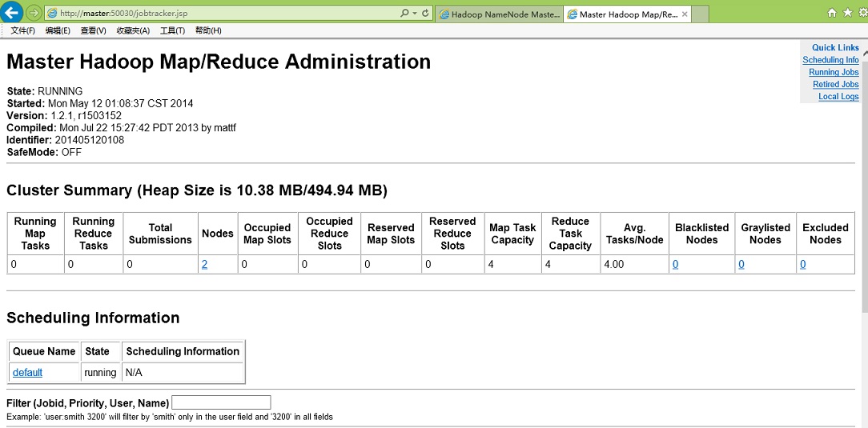Open the Retired Jobs quick link
The width and height of the screenshot is (868, 428).
[x=835, y=84]
